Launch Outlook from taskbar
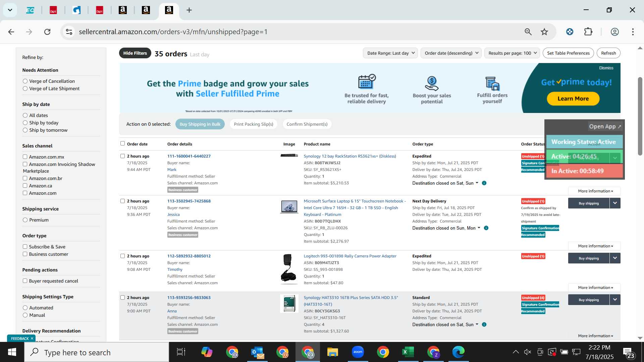This screenshot has width=644, height=362. point(258,352)
